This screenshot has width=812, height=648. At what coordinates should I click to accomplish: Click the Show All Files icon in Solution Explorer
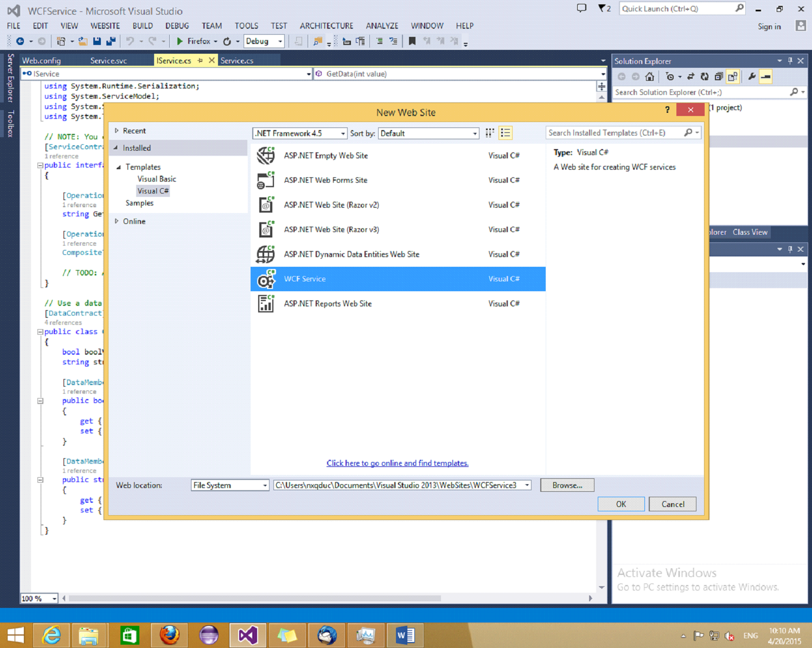click(732, 76)
